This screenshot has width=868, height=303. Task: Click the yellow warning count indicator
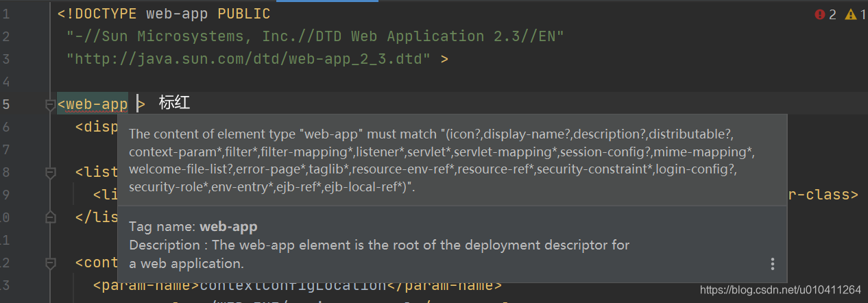[x=856, y=14]
